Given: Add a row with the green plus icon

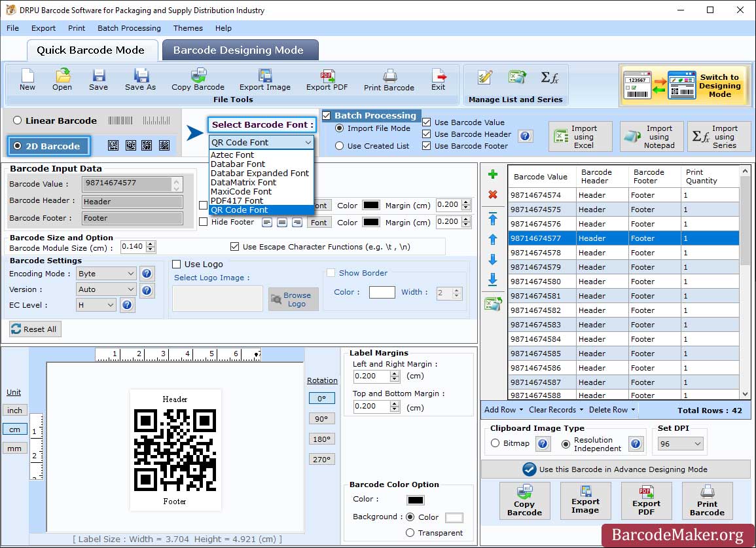Looking at the screenshot, I should 493,174.
